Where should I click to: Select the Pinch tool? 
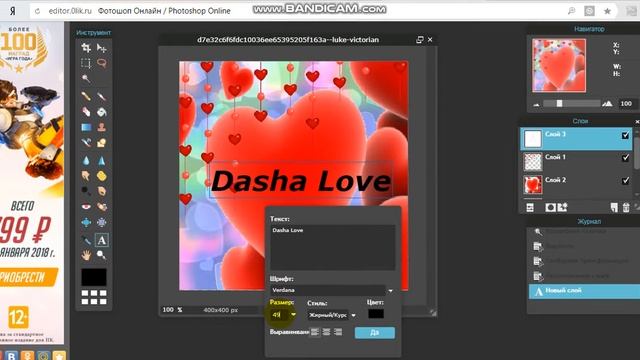[x=102, y=222]
